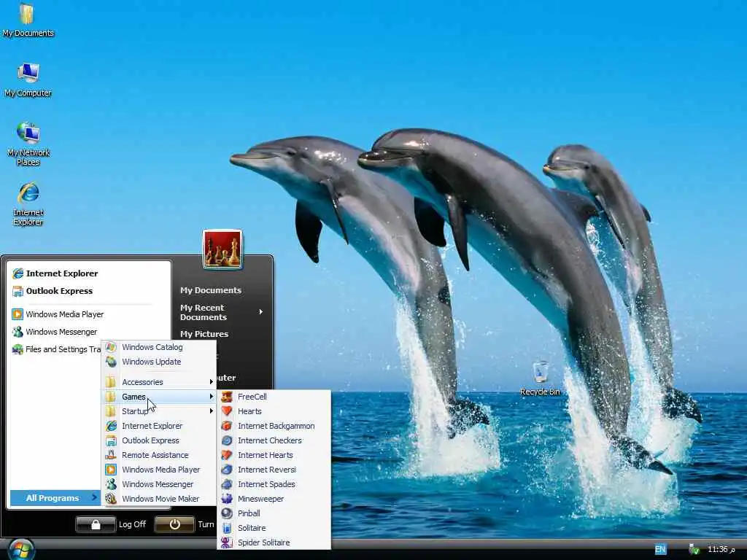The height and width of the screenshot is (560, 747).
Task: Expand My Recent Documents arrow
Action: pyautogui.click(x=261, y=312)
